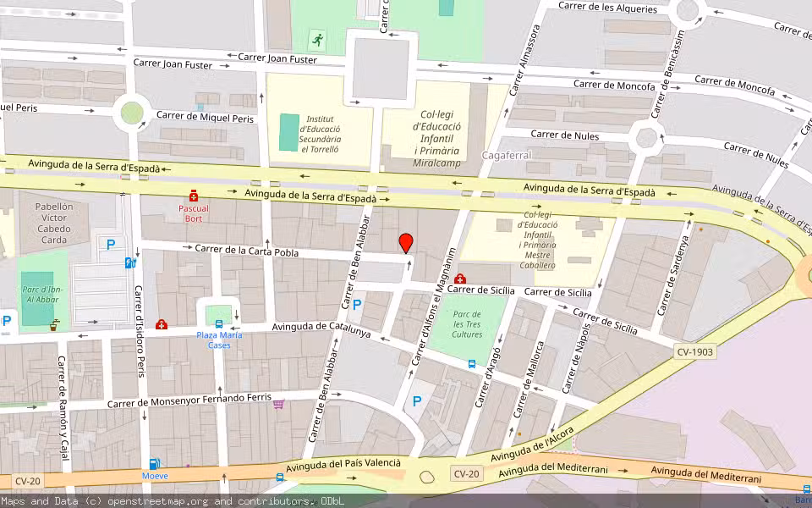
Task: Click the parking icon near Pabellón Víctor Cabedo
Action: (109, 245)
